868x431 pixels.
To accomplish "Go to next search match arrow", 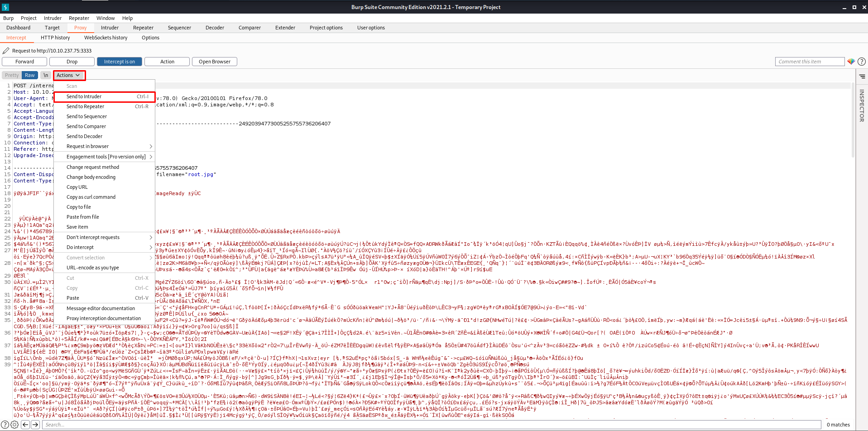I will pyautogui.click(x=35, y=425).
